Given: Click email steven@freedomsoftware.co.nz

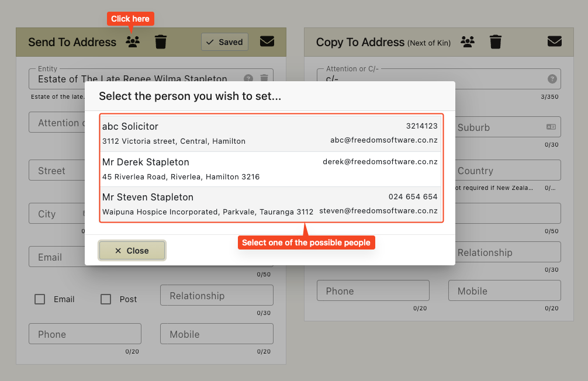Looking at the screenshot, I should coord(378,211).
